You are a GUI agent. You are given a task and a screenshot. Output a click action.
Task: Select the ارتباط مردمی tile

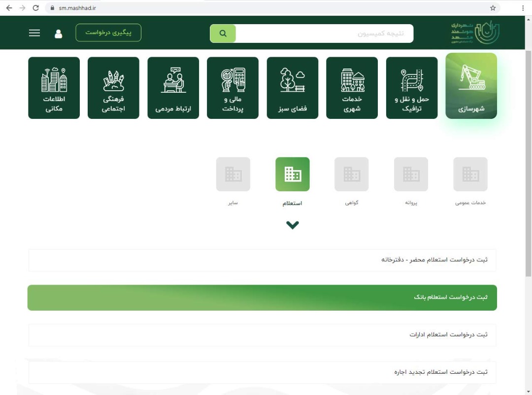click(173, 88)
